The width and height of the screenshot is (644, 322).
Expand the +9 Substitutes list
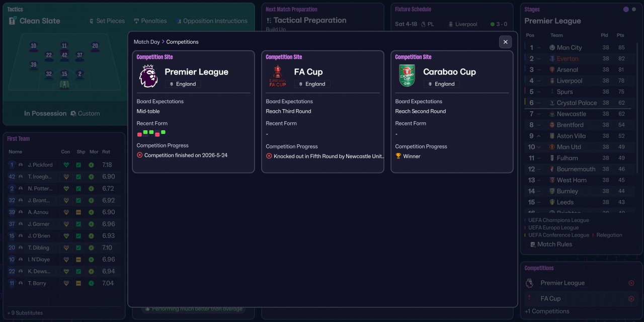(25, 313)
